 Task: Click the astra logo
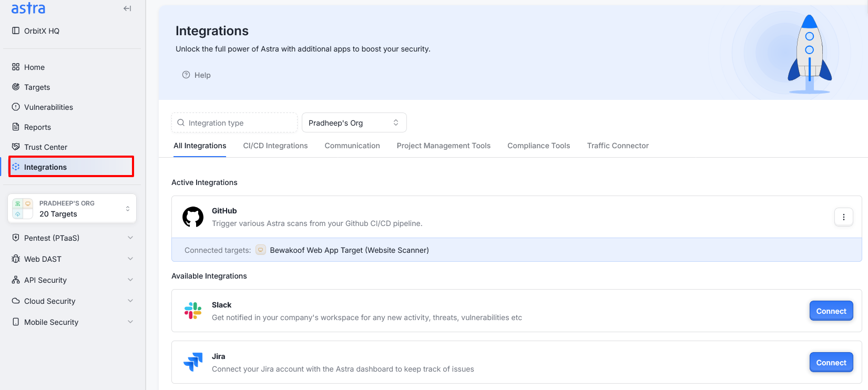click(28, 8)
